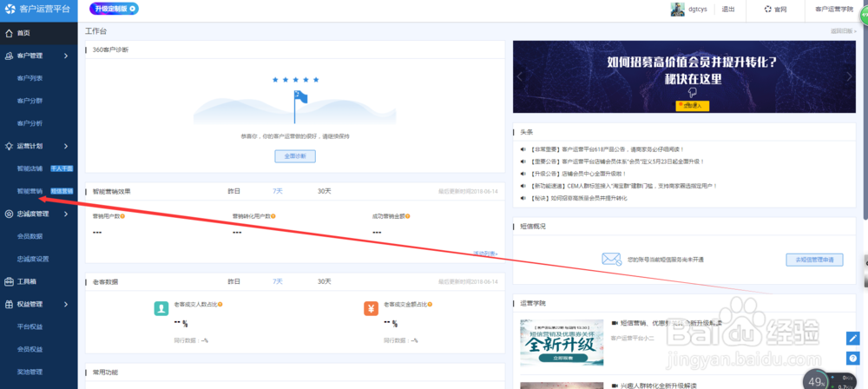Click the envelope icon in 短信概况
Screen dimensions: 868x389
(612, 259)
